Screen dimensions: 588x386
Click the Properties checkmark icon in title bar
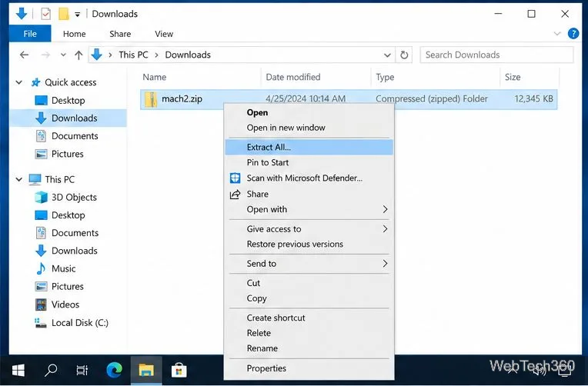click(x=45, y=14)
